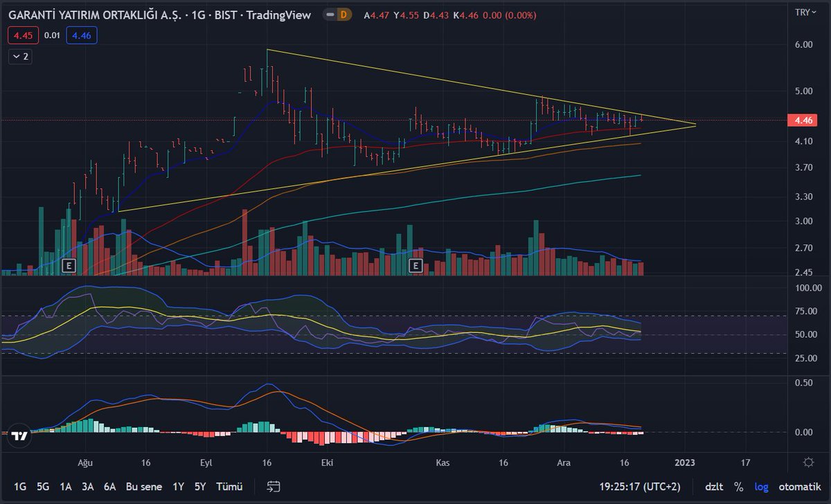Image resolution: width=831 pixels, height=504 pixels.
Task: Click the 3.70 price axis label
Action: click(x=803, y=168)
